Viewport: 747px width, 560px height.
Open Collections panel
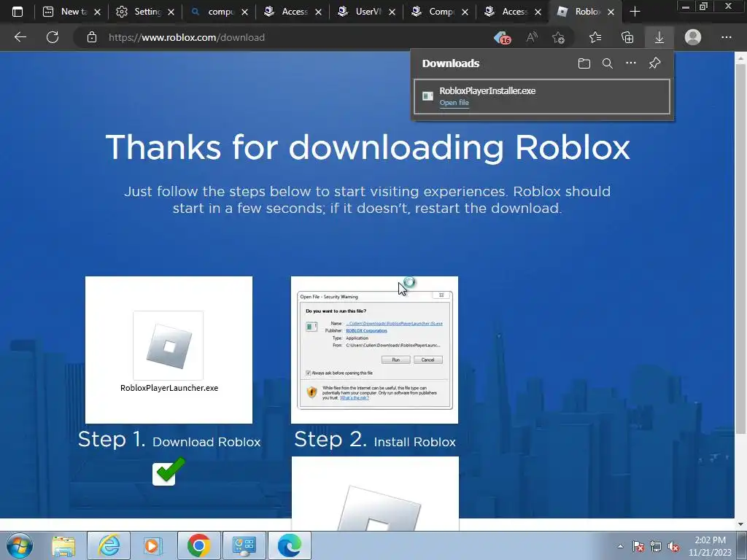click(x=627, y=37)
